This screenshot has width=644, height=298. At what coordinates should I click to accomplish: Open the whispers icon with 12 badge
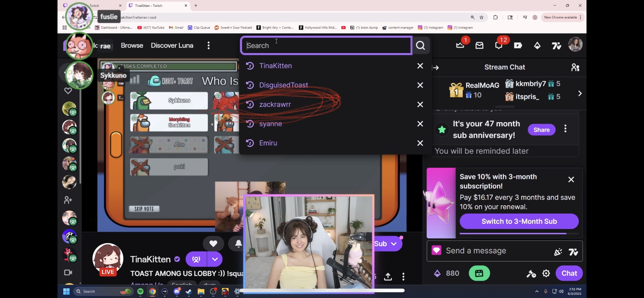(x=499, y=45)
